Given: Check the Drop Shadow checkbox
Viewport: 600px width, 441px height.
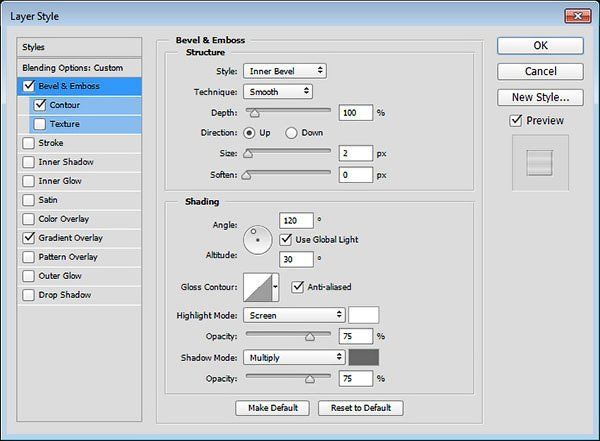Looking at the screenshot, I should [28, 295].
